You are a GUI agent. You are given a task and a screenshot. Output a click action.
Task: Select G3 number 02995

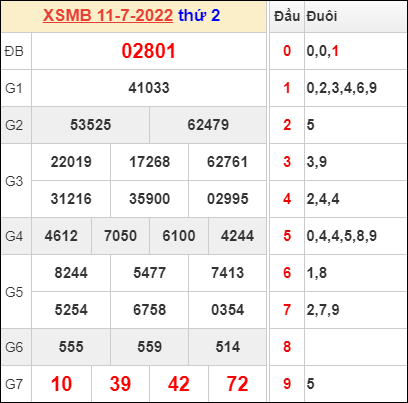228,199
